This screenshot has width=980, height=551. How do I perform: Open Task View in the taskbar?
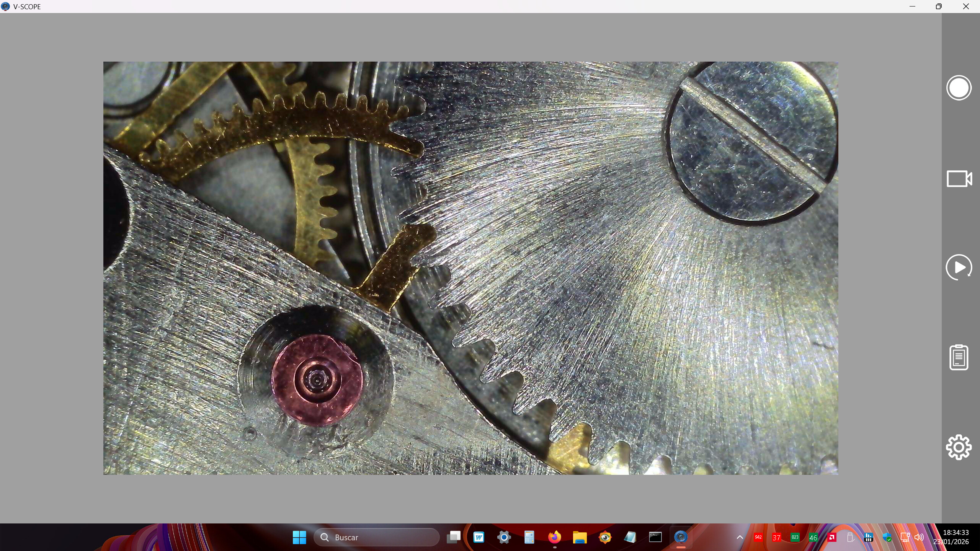point(454,537)
